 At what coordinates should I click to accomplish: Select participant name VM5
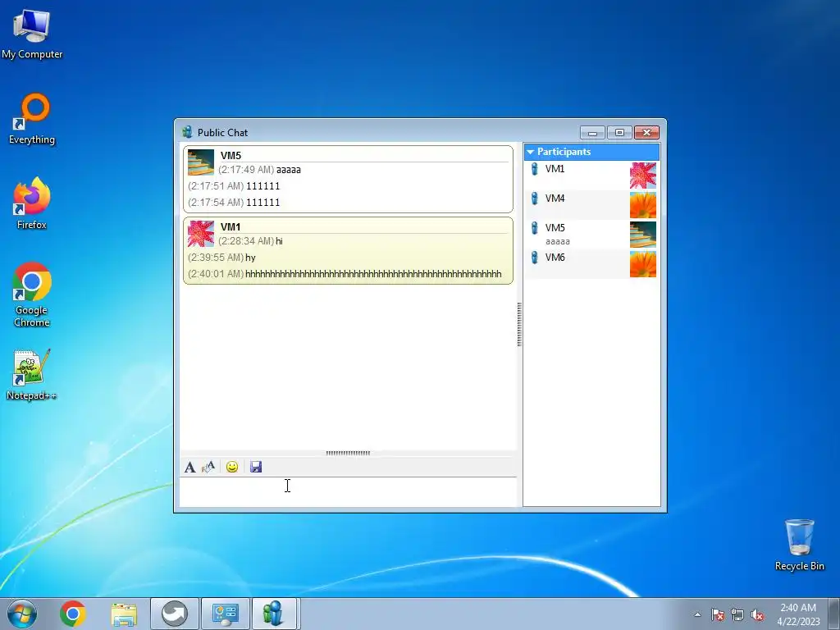(x=555, y=228)
